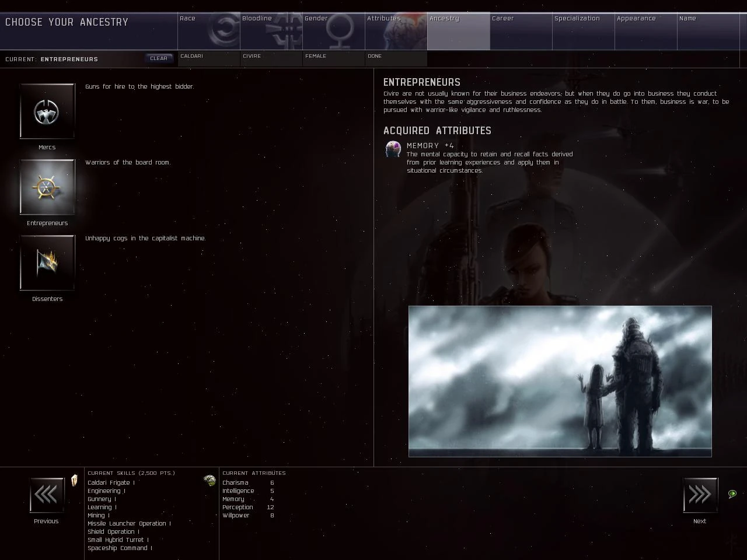
Task: Click "Unhappy cogs in the capitalist machine."
Action: pyautogui.click(x=145, y=238)
